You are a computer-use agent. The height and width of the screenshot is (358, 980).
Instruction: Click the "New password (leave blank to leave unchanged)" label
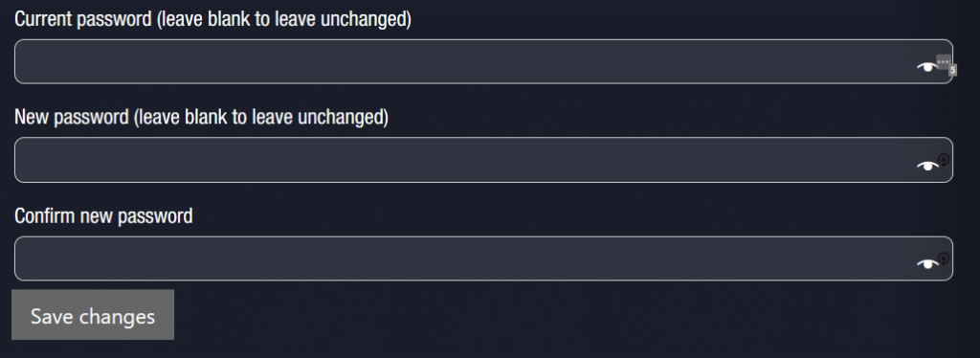pos(201,117)
